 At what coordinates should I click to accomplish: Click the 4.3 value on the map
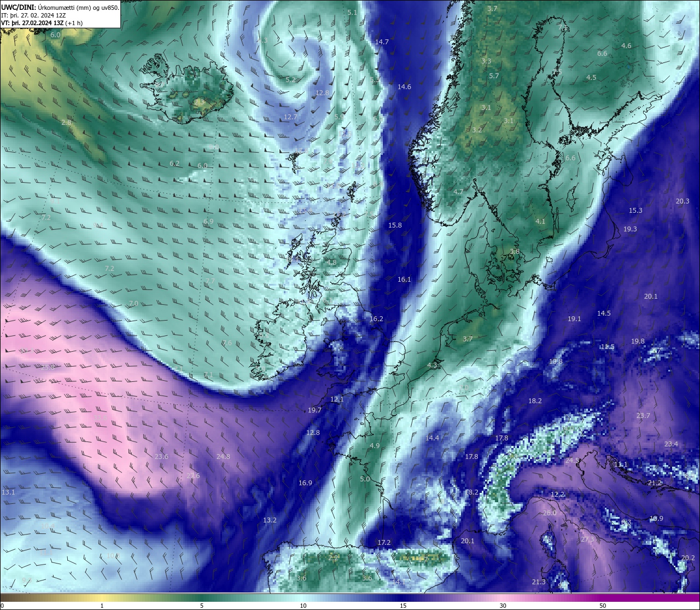pyautogui.click(x=432, y=365)
